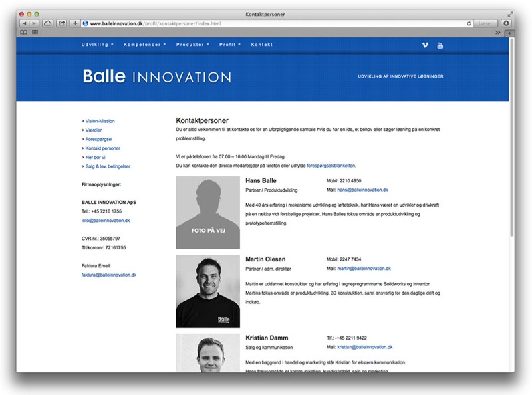The width and height of the screenshot is (532, 395).
Task: Select text 'CVR nr.: 35055797'
Action: (x=101, y=239)
